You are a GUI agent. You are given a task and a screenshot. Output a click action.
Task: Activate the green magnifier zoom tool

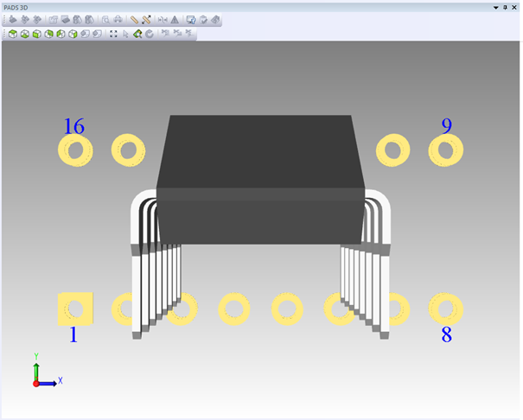click(137, 34)
